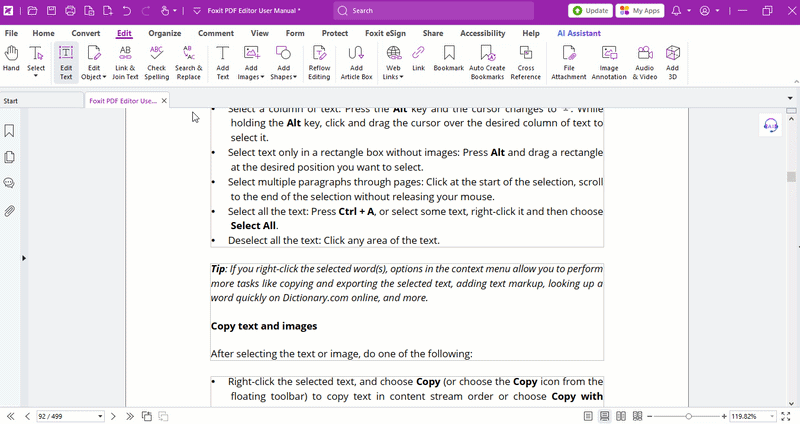Expand the Add Shapes dropdown

pos(295,77)
